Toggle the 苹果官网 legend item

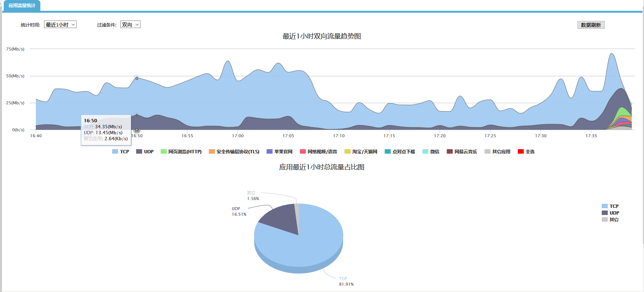pyautogui.click(x=279, y=151)
